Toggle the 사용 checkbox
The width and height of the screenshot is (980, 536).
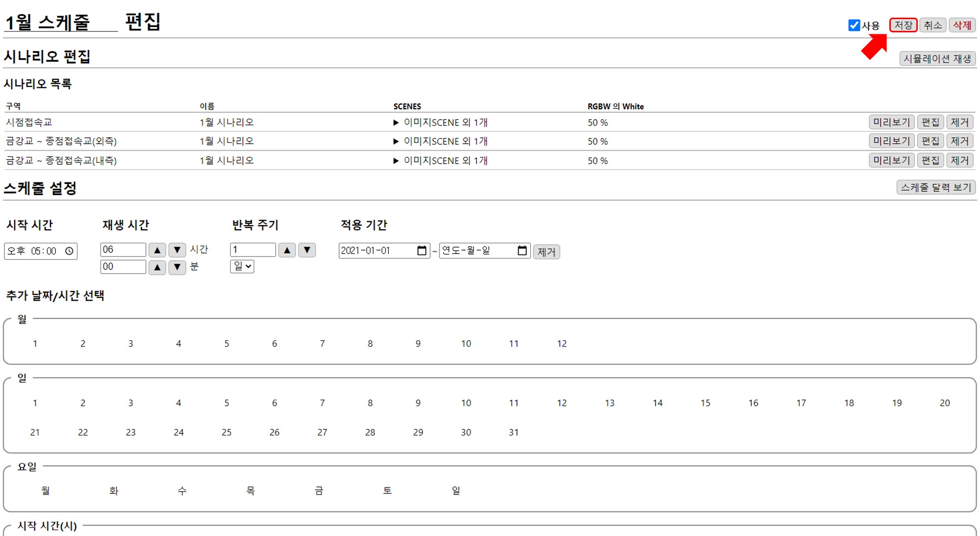[854, 26]
